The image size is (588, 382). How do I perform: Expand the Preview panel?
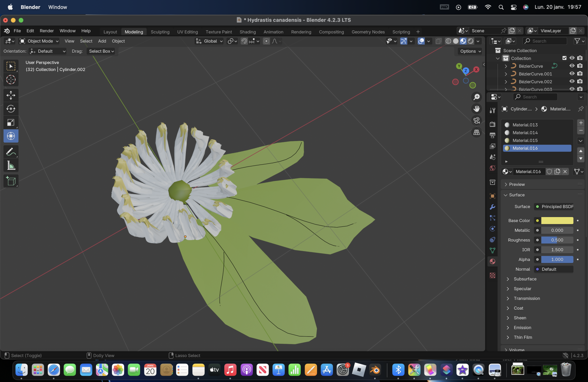(x=506, y=185)
